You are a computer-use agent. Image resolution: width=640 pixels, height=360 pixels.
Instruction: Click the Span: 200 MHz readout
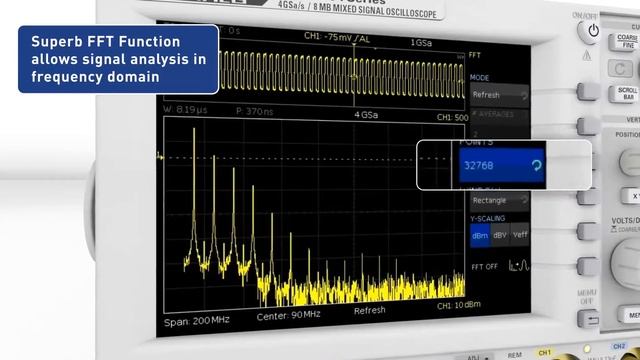tap(196, 321)
